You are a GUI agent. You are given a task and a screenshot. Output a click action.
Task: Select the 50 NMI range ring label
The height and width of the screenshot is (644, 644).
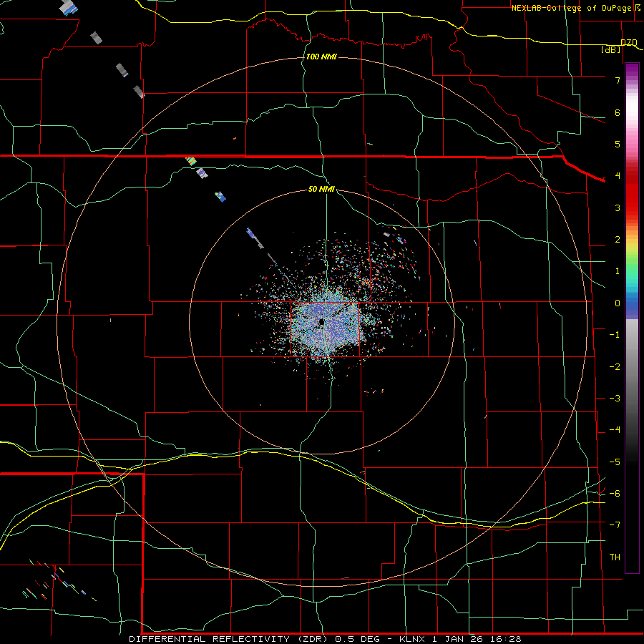coord(321,189)
